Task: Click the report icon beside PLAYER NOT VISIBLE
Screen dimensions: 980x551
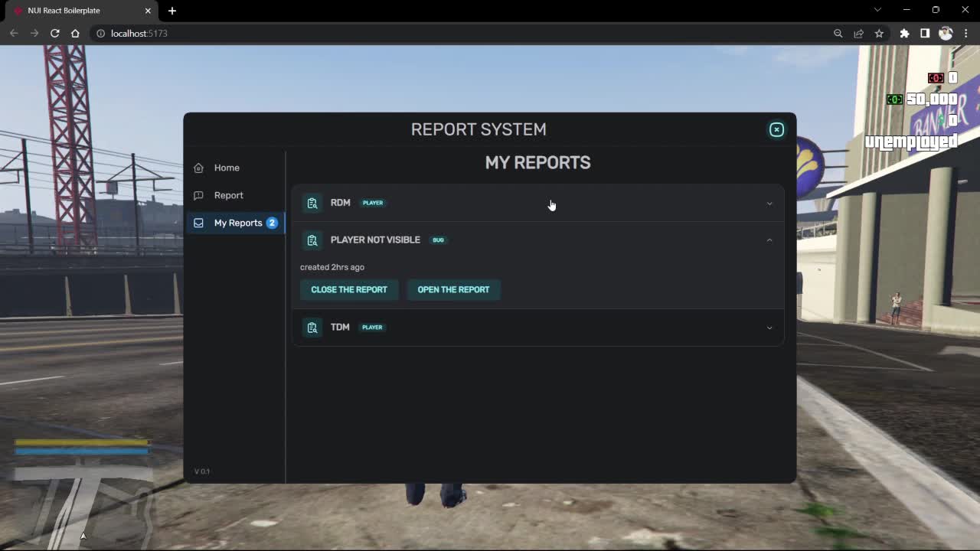Action: (312, 240)
